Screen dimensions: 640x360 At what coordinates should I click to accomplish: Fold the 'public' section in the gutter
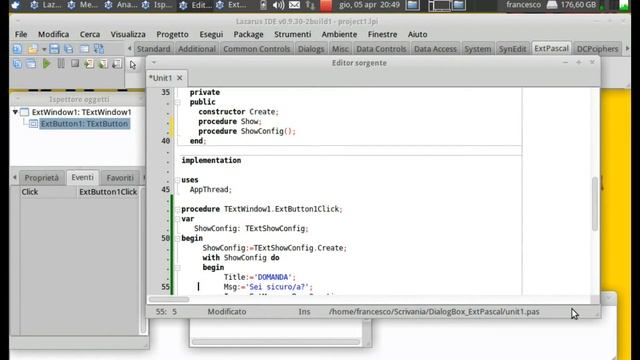click(178, 102)
